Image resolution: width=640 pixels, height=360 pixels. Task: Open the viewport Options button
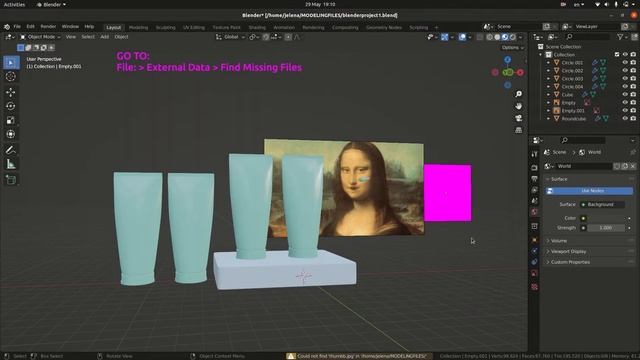click(x=513, y=48)
